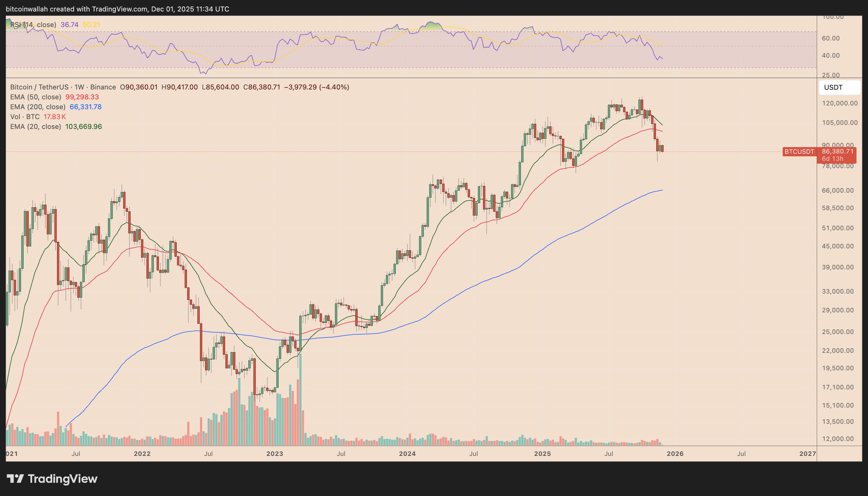Click the white USDT currency button
Image resolution: width=868 pixels, height=496 pixels.
click(839, 88)
